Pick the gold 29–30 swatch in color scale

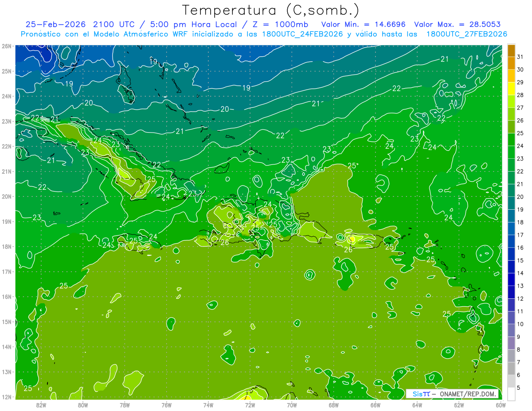(511, 76)
